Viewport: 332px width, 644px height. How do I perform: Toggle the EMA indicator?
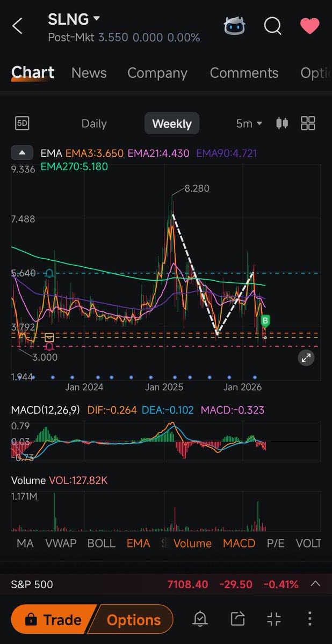[139, 543]
